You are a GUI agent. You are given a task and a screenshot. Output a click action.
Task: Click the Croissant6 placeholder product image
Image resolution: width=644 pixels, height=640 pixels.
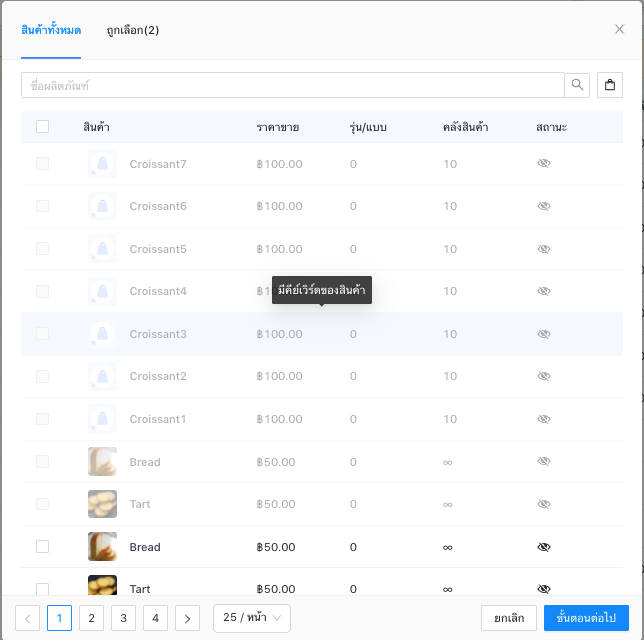102,206
